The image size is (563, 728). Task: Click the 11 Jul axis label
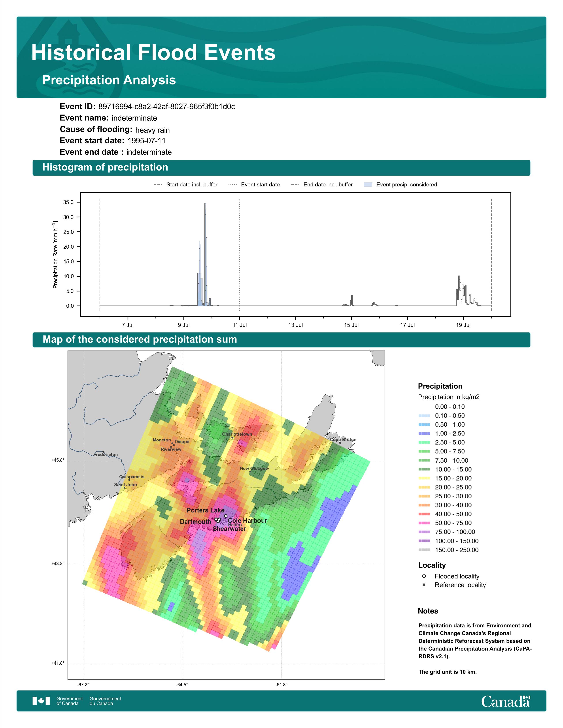pyautogui.click(x=240, y=325)
